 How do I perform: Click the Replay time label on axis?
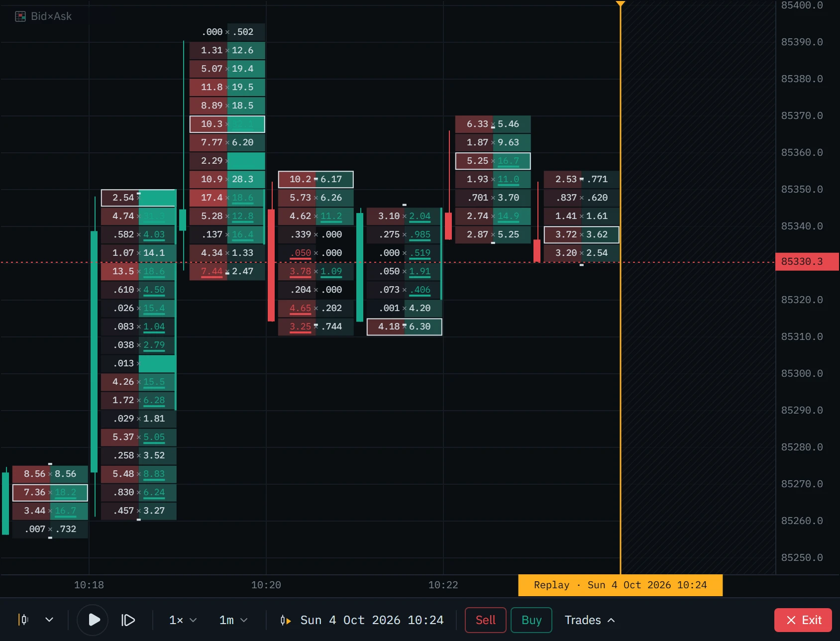point(620,585)
